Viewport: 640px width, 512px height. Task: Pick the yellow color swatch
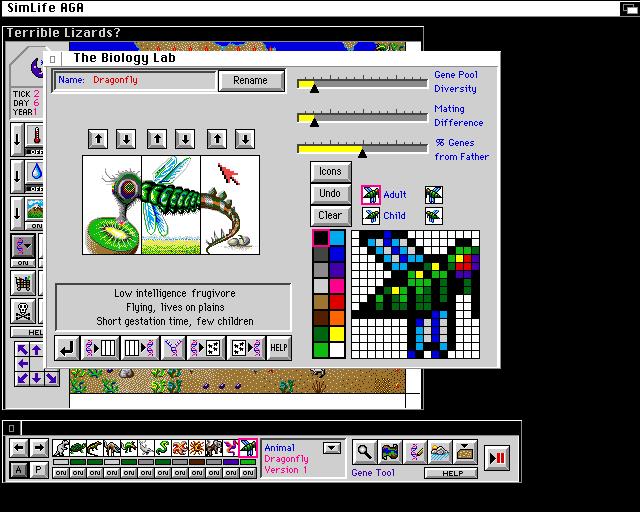337,334
